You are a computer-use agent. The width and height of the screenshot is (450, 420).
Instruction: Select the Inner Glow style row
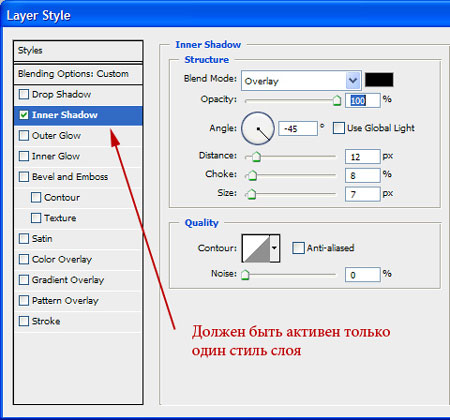point(78,156)
